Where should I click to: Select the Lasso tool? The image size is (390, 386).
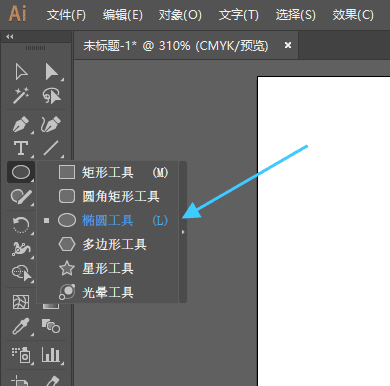52,96
